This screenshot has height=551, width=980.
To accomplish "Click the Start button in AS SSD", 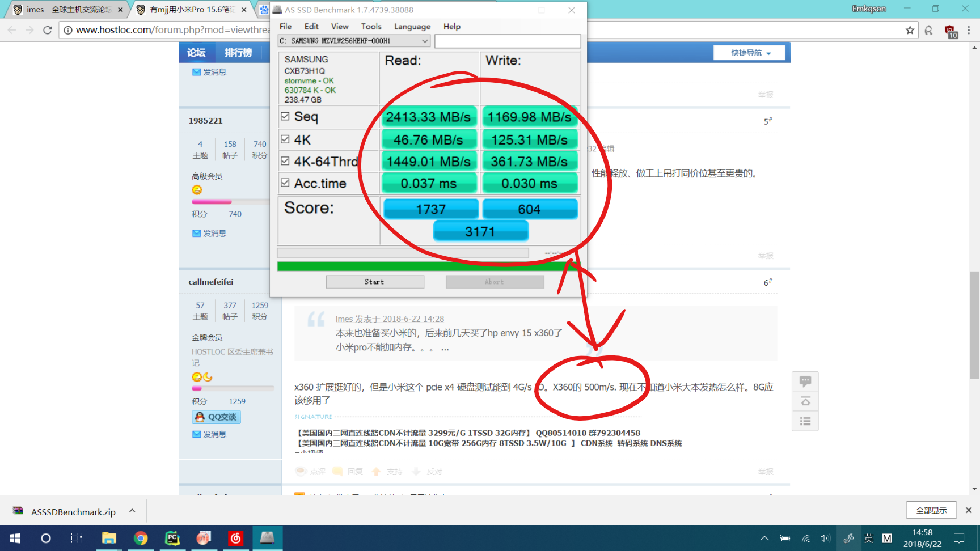I will [x=375, y=282].
